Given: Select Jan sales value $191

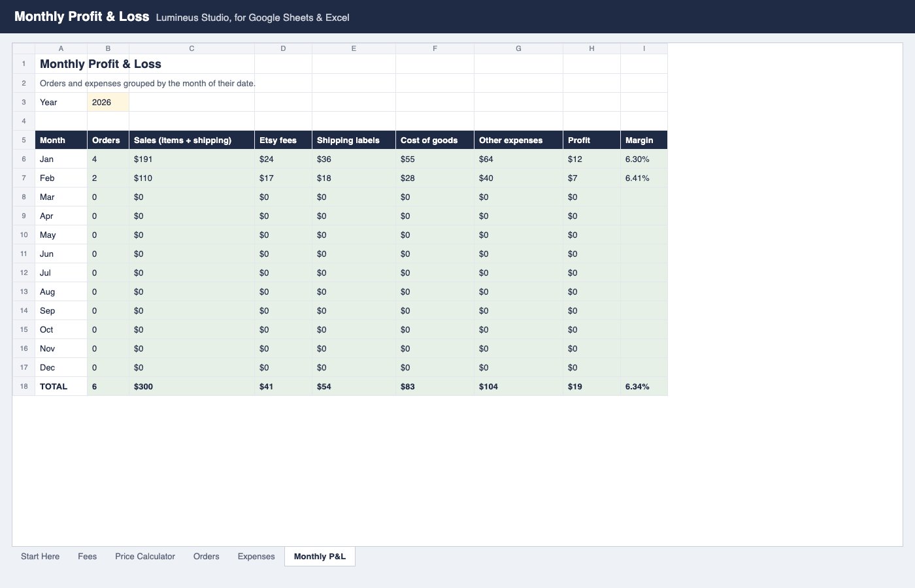Looking at the screenshot, I should [x=191, y=159].
